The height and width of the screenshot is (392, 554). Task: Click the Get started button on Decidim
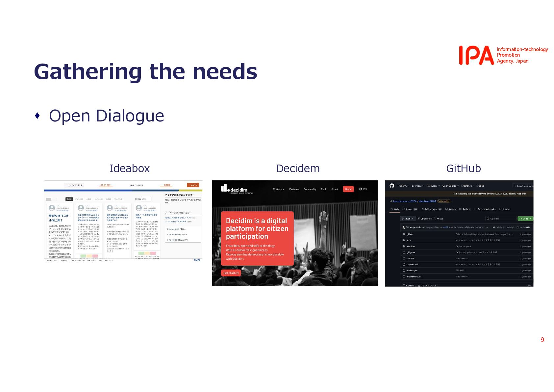(x=231, y=273)
